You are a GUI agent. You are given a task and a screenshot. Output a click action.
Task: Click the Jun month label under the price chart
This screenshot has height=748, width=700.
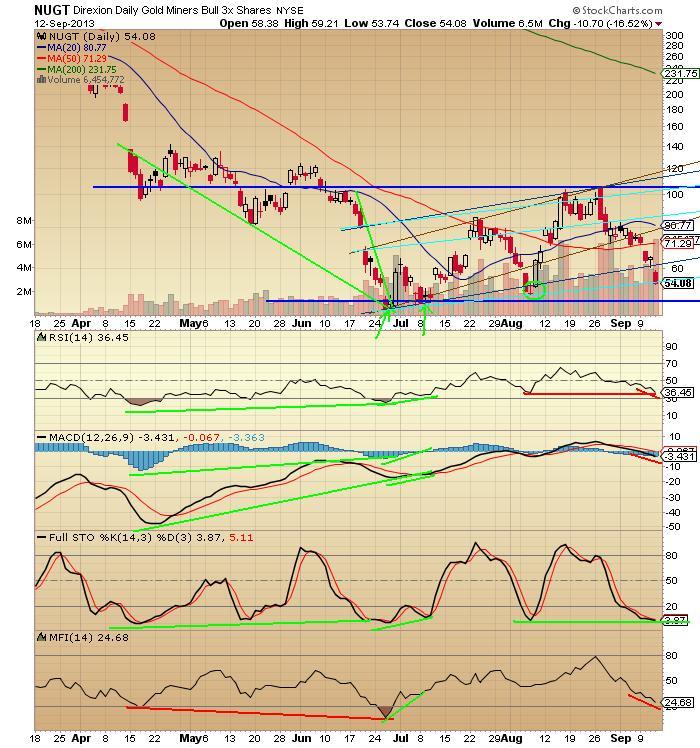pyautogui.click(x=301, y=323)
